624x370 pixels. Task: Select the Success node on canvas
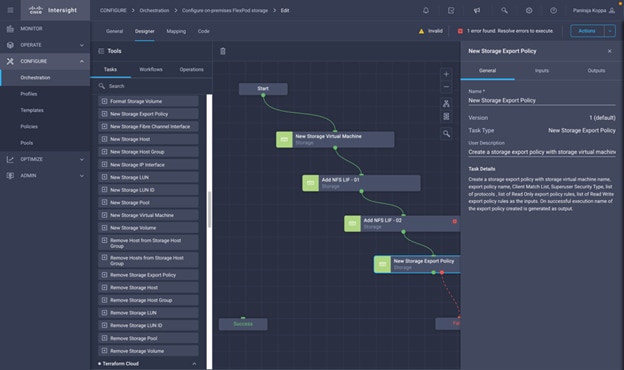(243, 324)
